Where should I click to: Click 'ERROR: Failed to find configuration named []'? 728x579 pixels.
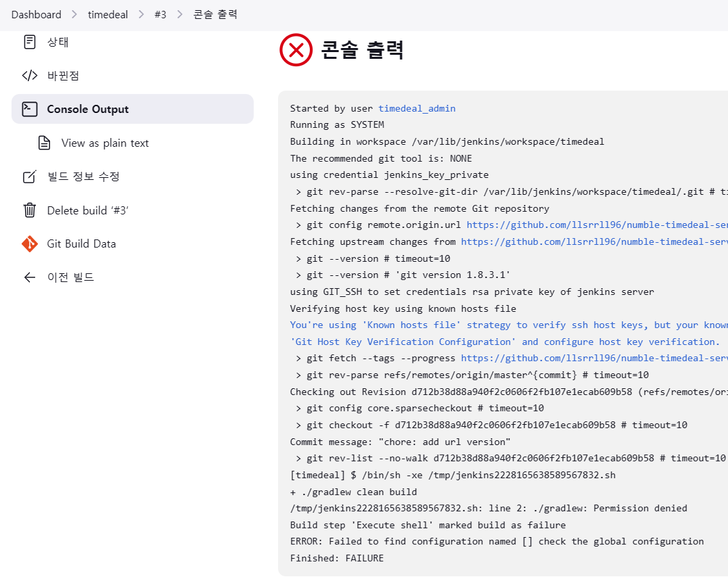pyautogui.click(x=497, y=541)
